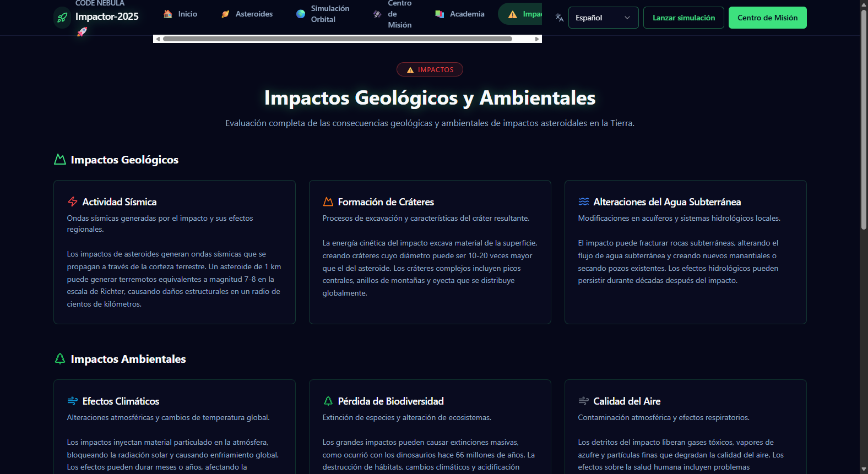Click the Pérdida de Biodiversidad heading
Image resolution: width=868 pixels, height=474 pixels.
[391, 401]
